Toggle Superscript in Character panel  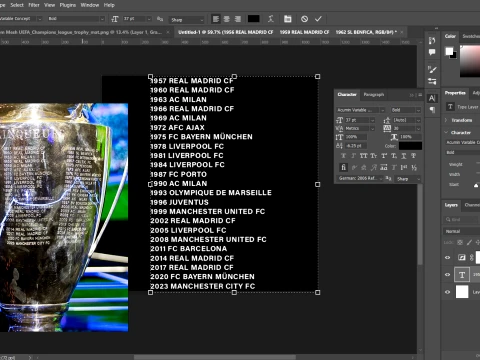click(x=384, y=156)
